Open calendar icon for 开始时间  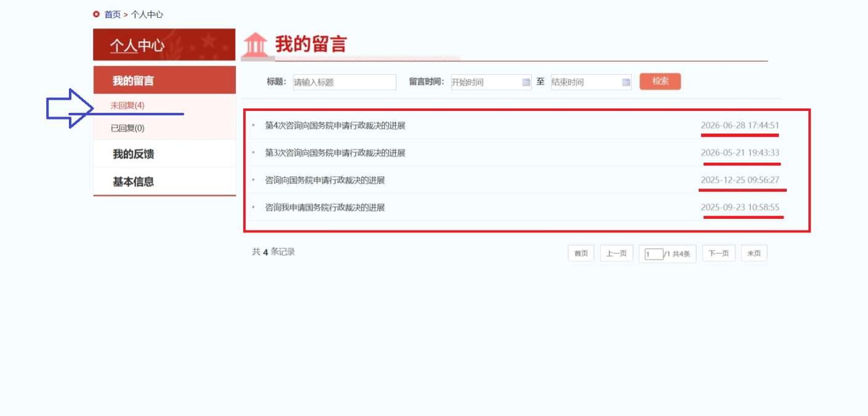pos(526,82)
